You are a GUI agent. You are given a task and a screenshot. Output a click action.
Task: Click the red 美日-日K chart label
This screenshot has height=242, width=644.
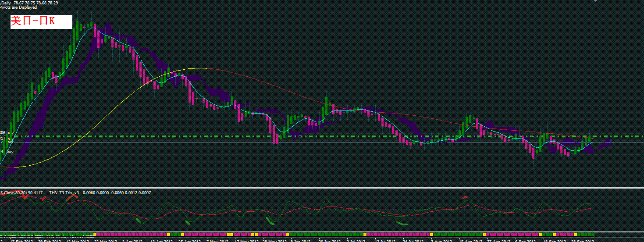coord(41,22)
